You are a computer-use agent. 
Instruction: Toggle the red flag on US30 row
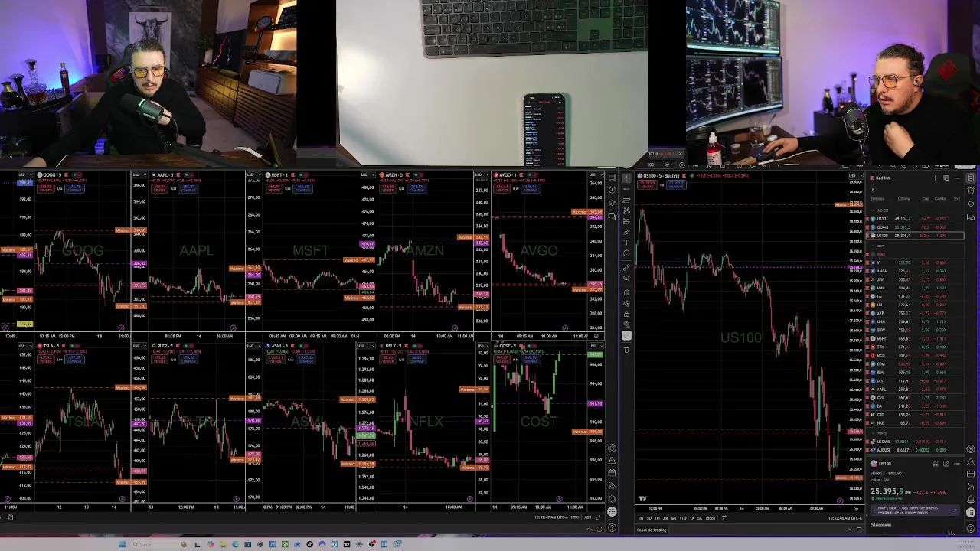click(867, 219)
